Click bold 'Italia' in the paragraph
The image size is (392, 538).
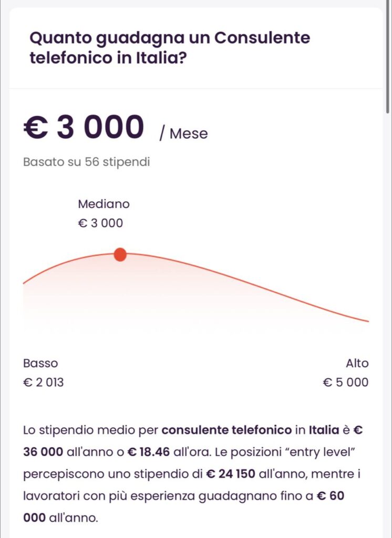(324, 430)
